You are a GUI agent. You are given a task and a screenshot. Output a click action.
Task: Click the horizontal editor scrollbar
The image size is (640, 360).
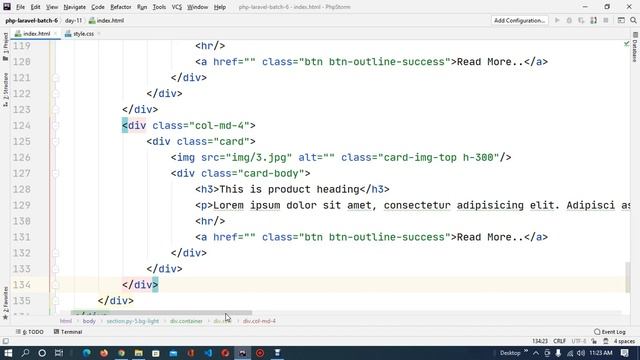pyautogui.click(x=161, y=313)
